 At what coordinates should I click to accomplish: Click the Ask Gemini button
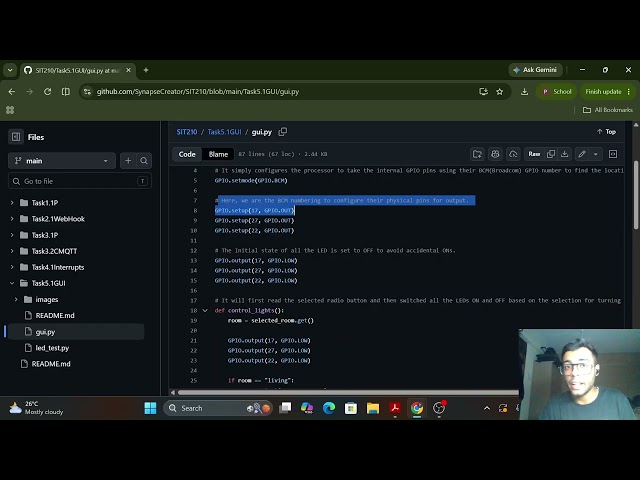coord(536,70)
